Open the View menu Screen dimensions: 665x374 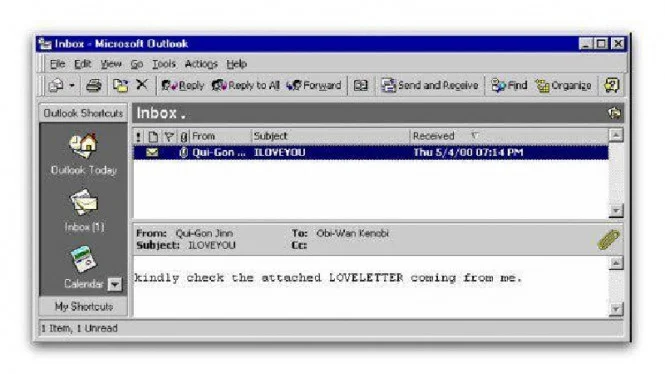coord(111,64)
